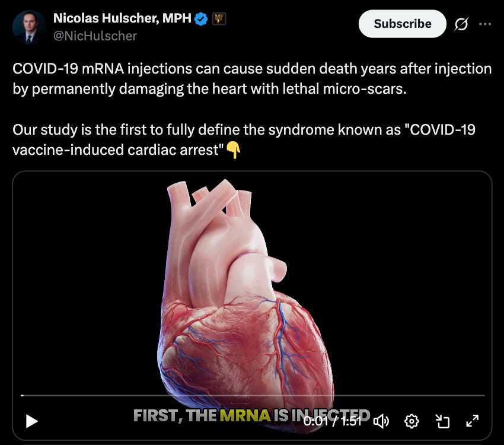Open the @NicHulscher handle link
504x445 pixels.
pos(95,36)
